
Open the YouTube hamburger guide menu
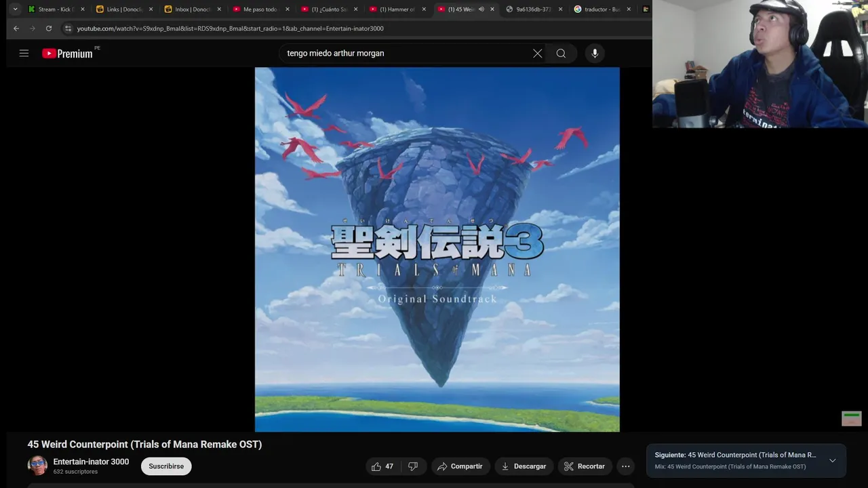click(x=24, y=53)
